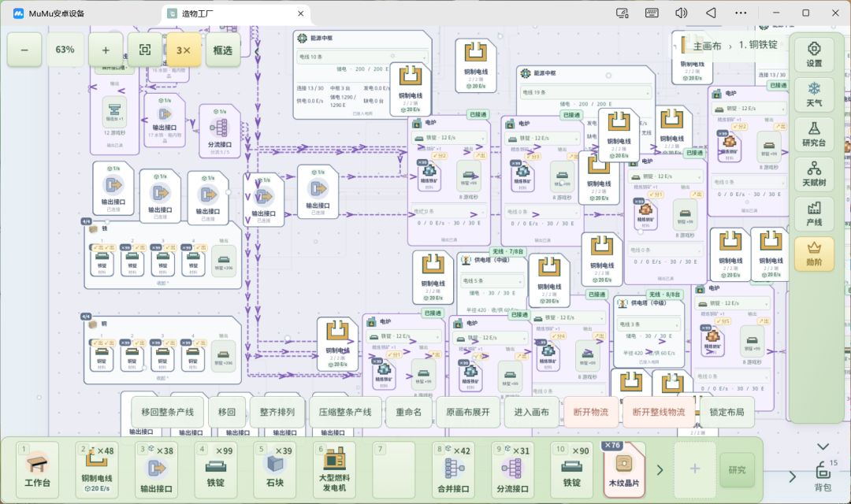Add a new hotbar slot with plus

click(695, 469)
